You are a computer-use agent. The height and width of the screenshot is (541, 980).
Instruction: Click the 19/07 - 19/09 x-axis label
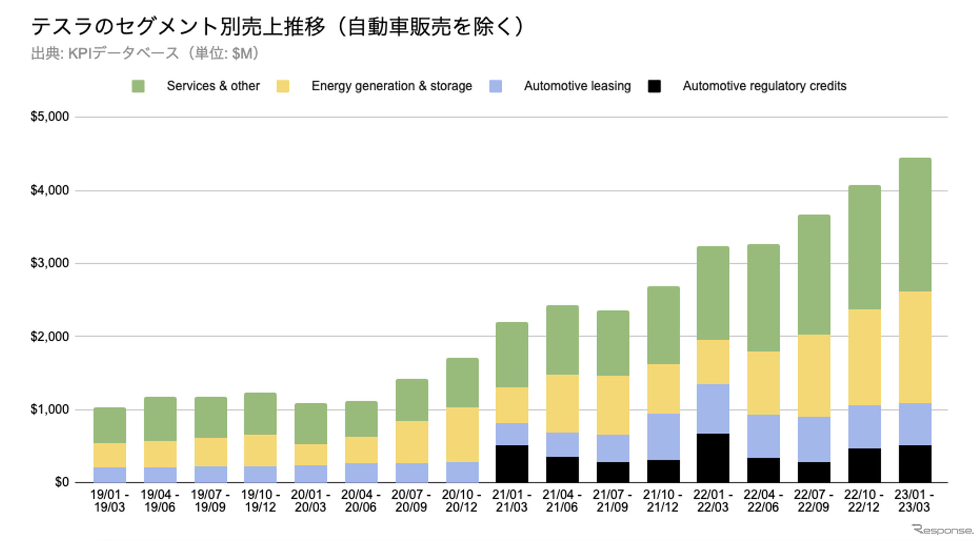[x=210, y=501]
